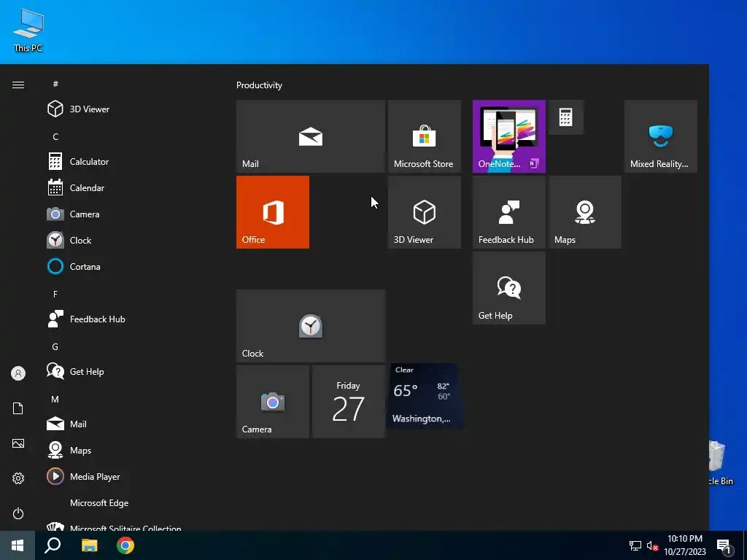This screenshot has height=560, width=747.
Task: Open Pictures from the Start sidebar
Action: (x=18, y=443)
